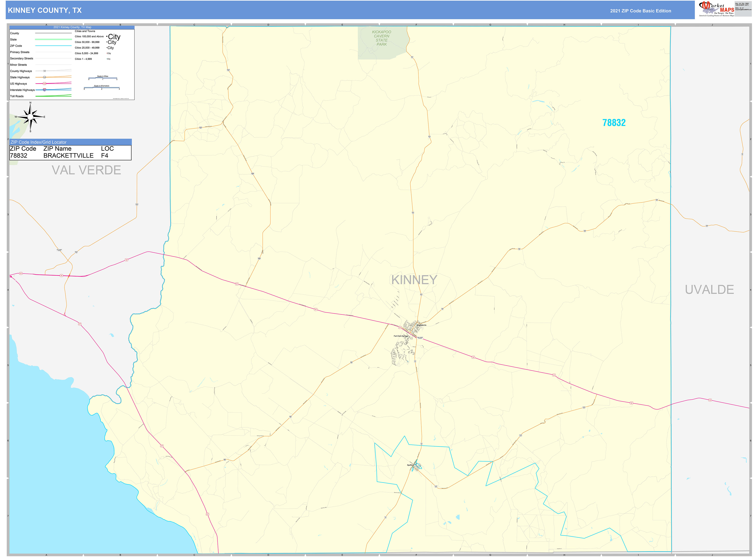This screenshot has width=756, height=557.
Task: Click the State Highways route marker icon
Action: (x=45, y=77)
